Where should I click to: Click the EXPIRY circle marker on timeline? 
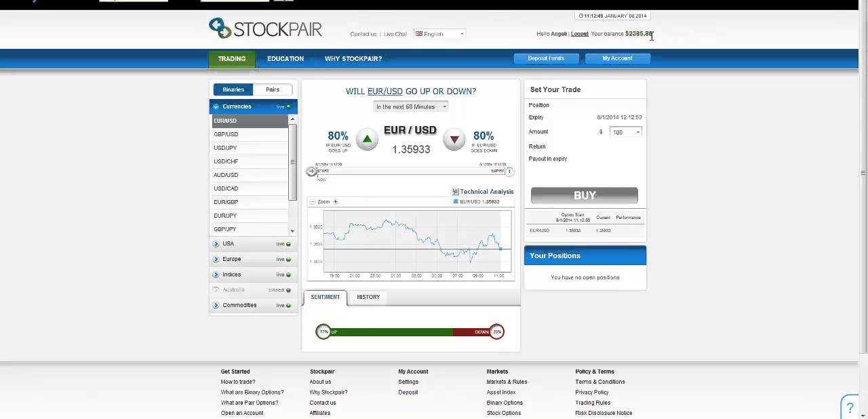coord(509,171)
